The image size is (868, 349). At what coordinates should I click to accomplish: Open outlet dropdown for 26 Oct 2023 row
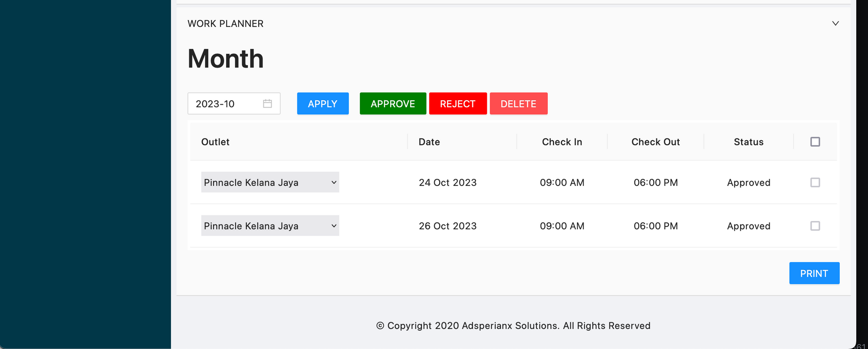point(270,226)
